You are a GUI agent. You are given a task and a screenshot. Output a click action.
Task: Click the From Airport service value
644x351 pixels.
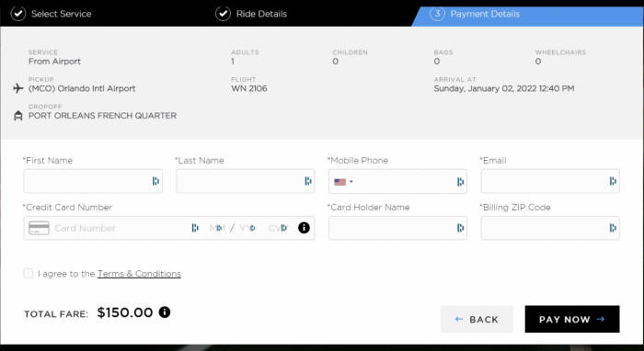pyautogui.click(x=54, y=62)
